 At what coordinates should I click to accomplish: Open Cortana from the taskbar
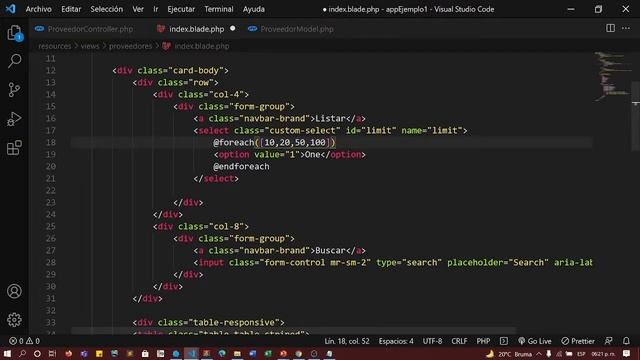point(37,353)
